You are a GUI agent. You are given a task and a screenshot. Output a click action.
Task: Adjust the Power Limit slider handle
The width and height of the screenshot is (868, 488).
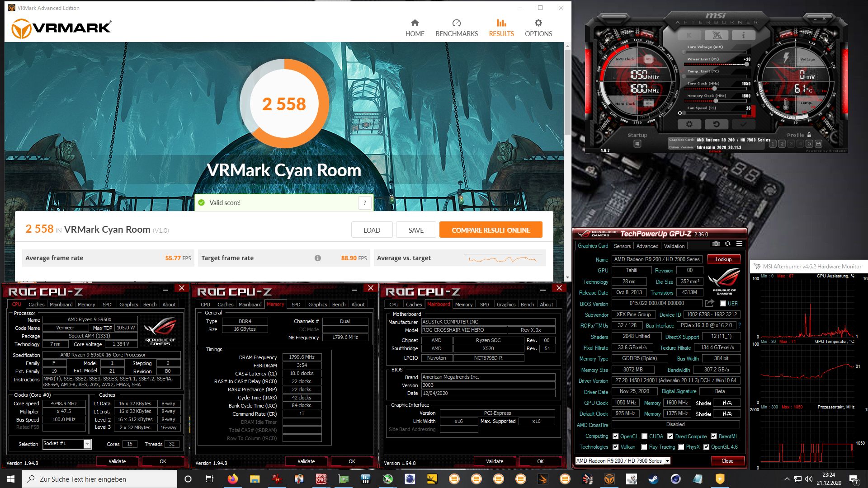747,65
